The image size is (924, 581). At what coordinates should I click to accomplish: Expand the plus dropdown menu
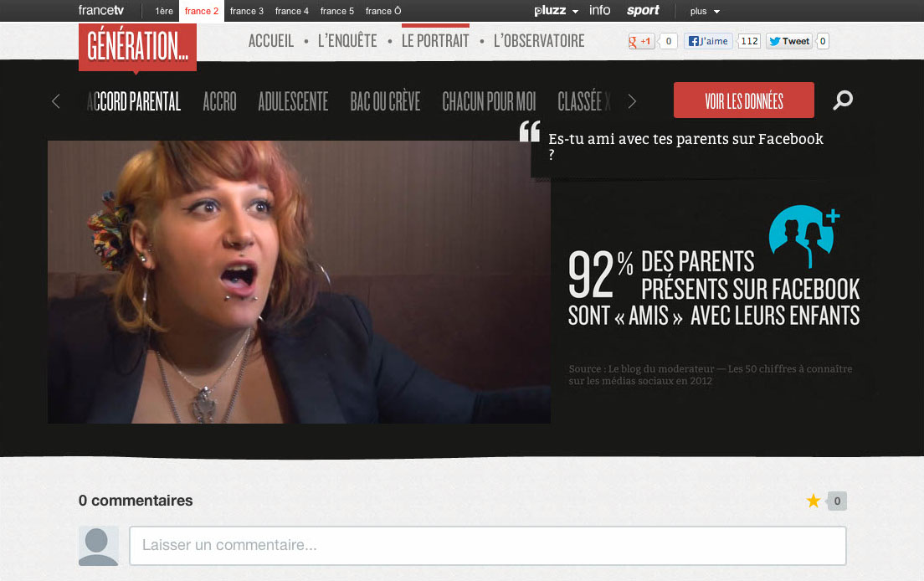coord(705,11)
